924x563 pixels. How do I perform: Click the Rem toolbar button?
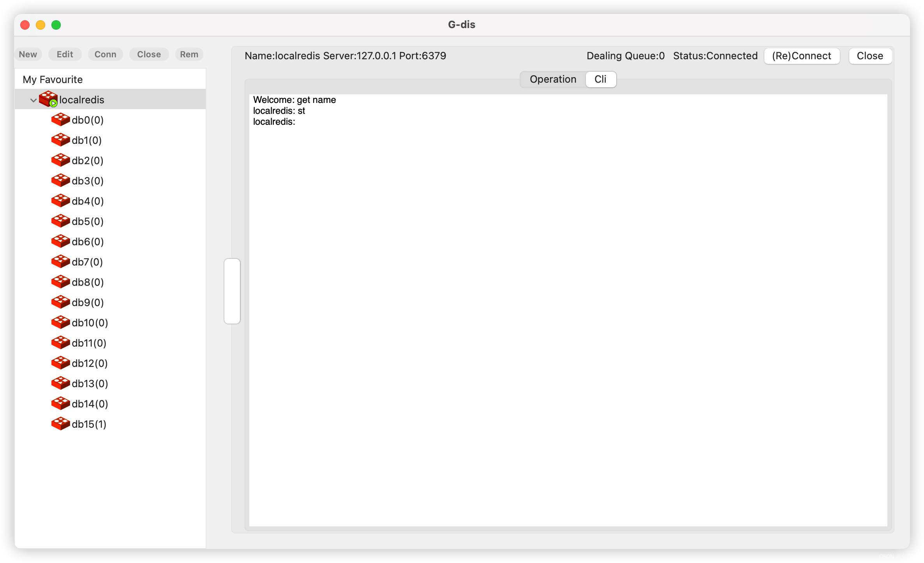point(190,53)
